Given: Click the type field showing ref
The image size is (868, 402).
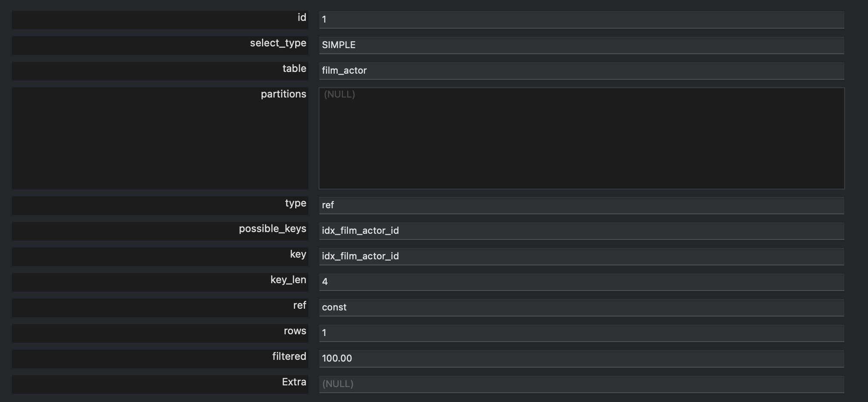Looking at the screenshot, I should point(581,205).
